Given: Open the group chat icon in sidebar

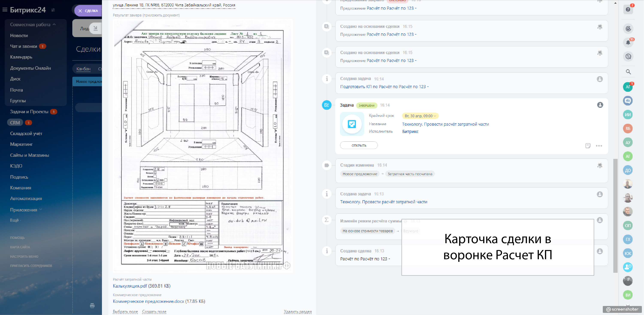Looking at the screenshot, I should point(627,101).
